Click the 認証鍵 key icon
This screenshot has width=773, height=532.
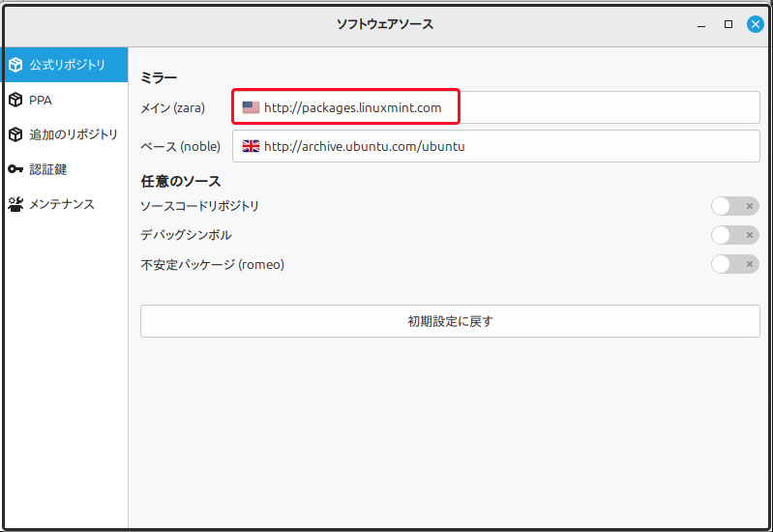pyautogui.click(x=15, y=169)
